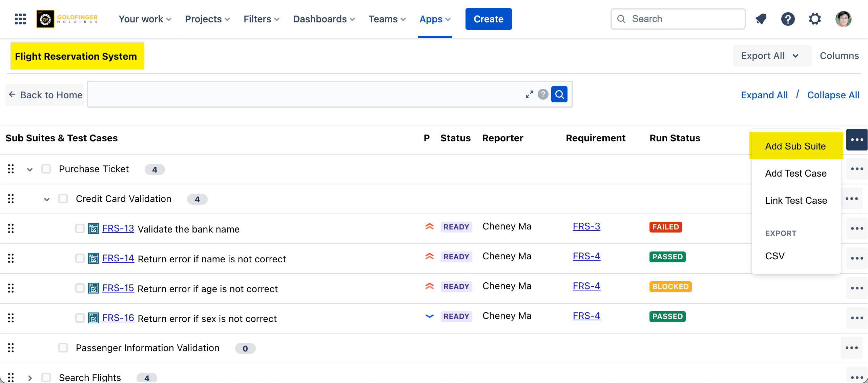Check the Purchase Ticket checkbox
This screenshot has height=383, width=868.
pyautogui.click(x=46, y=169)
